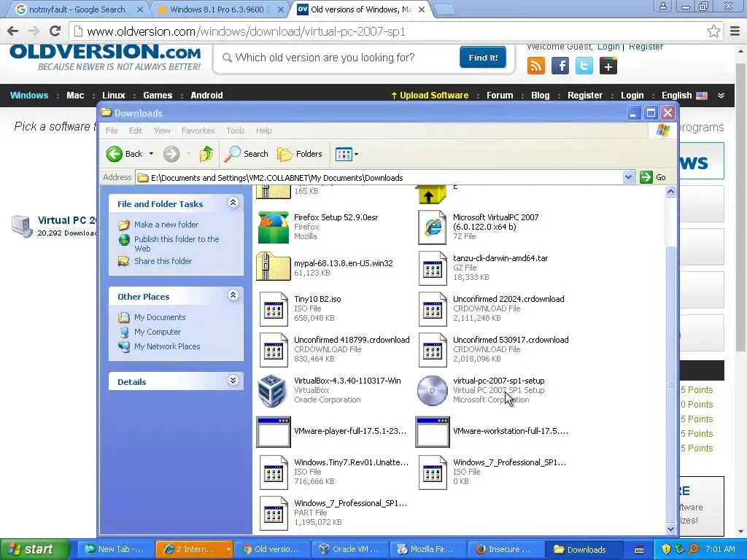This screenshot has width=747, height=560.
Task: Switch to Oracle VM taskbar button
Action: pyautogui.click(x=349, y=550)
